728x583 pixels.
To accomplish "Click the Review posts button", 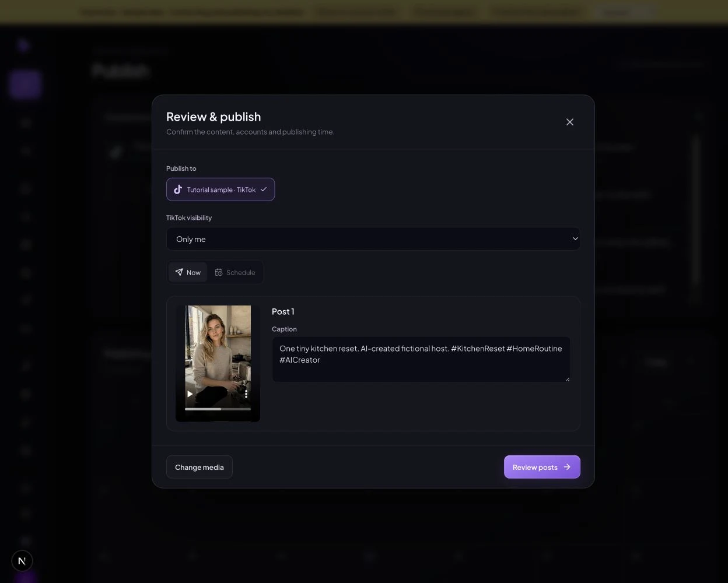I will [x=542, y=467].
